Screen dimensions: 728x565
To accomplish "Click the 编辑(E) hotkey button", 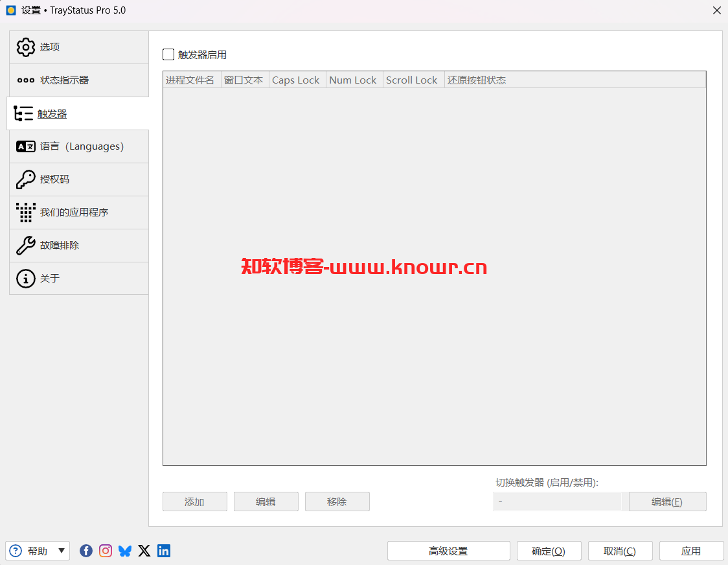I will 667,502.
